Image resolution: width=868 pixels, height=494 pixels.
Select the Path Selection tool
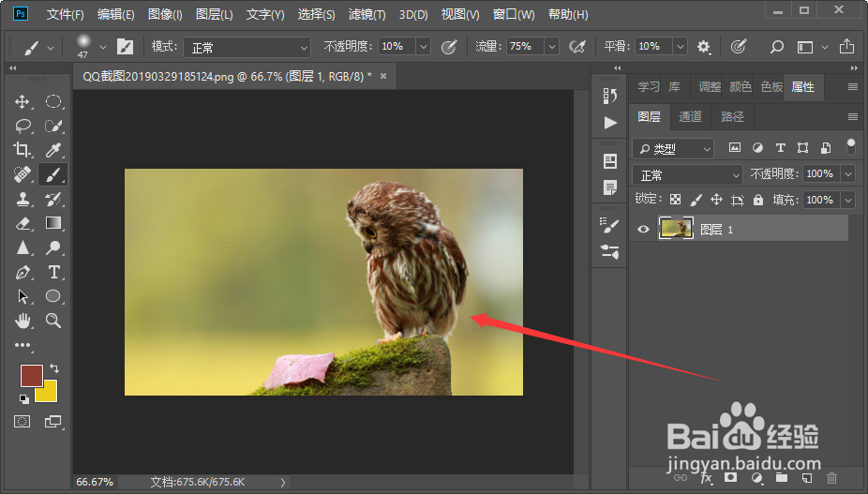pos(22,296)
